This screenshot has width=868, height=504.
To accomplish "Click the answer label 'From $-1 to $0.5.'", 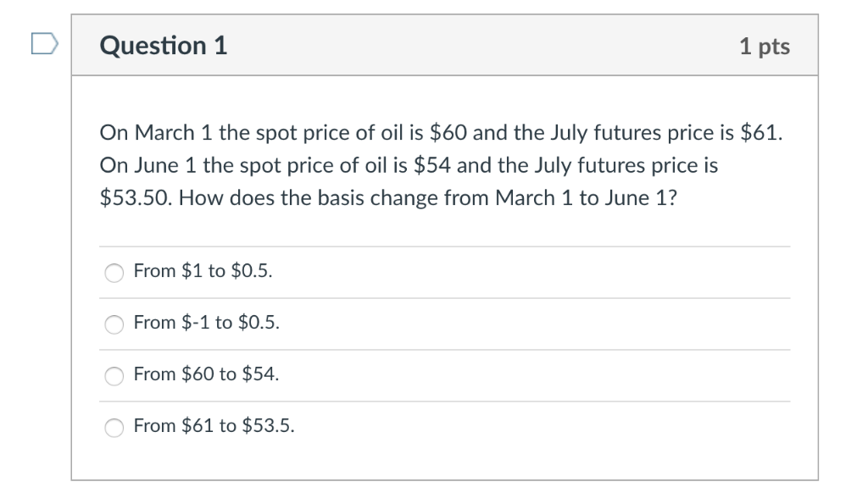I will click(207, 323).
